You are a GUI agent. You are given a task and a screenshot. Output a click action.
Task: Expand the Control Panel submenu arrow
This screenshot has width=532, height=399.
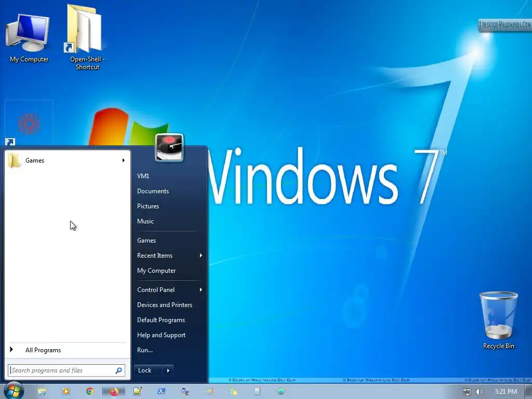pyautogui.click(x=201, y=290)
